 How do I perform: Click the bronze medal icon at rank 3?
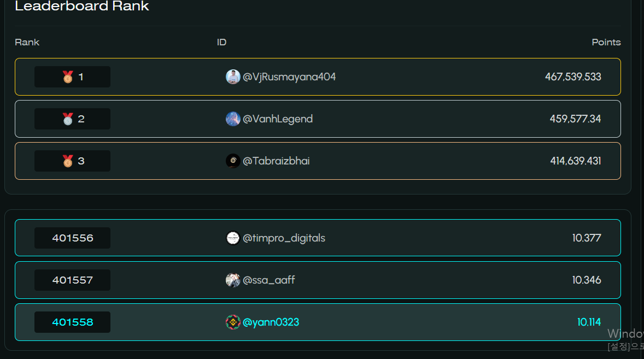click(x=68, y=161)
